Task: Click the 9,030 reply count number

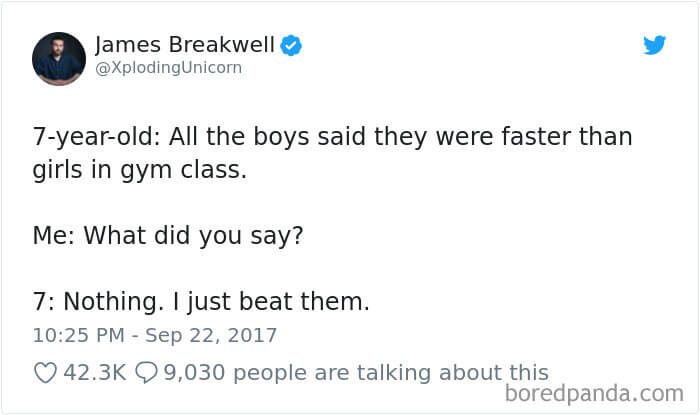Action: point(194,373)
